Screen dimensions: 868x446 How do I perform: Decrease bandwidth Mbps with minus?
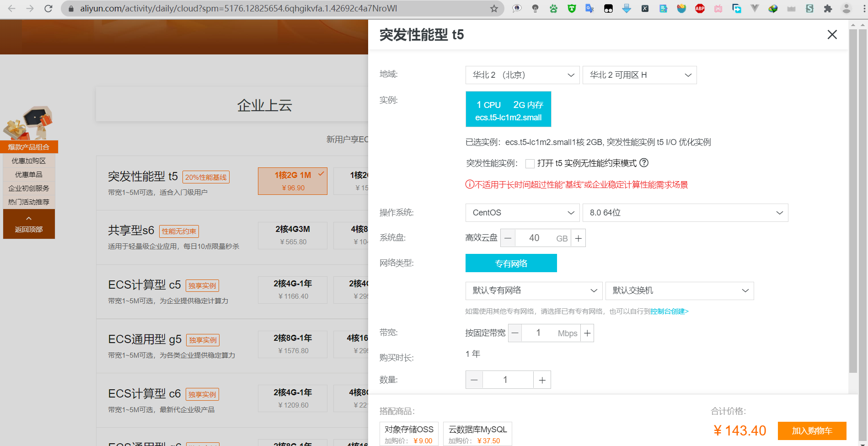[515, 333]
